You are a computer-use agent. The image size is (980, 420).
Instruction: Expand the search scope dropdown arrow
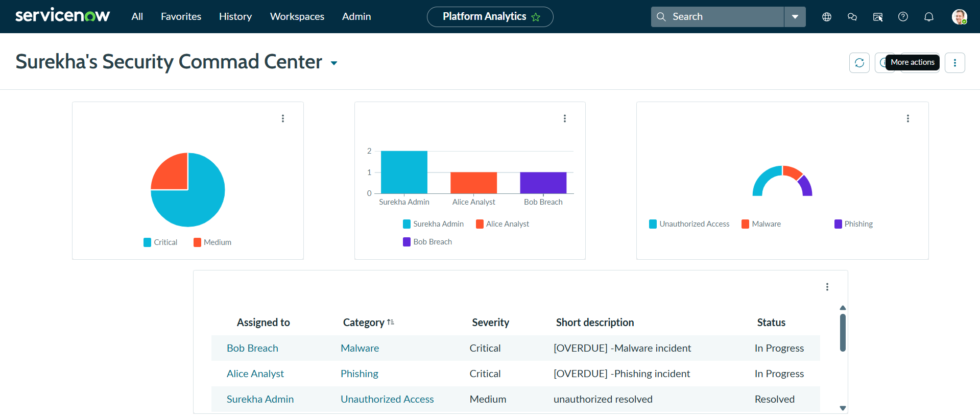point(795,17)
